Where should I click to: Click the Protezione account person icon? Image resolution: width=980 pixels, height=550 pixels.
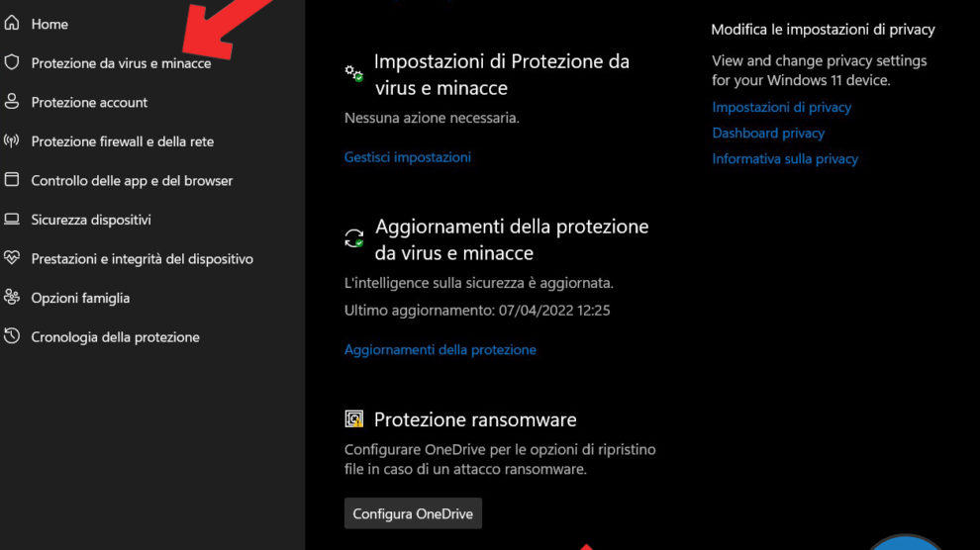pyautogui.click(x=12, y=102)
